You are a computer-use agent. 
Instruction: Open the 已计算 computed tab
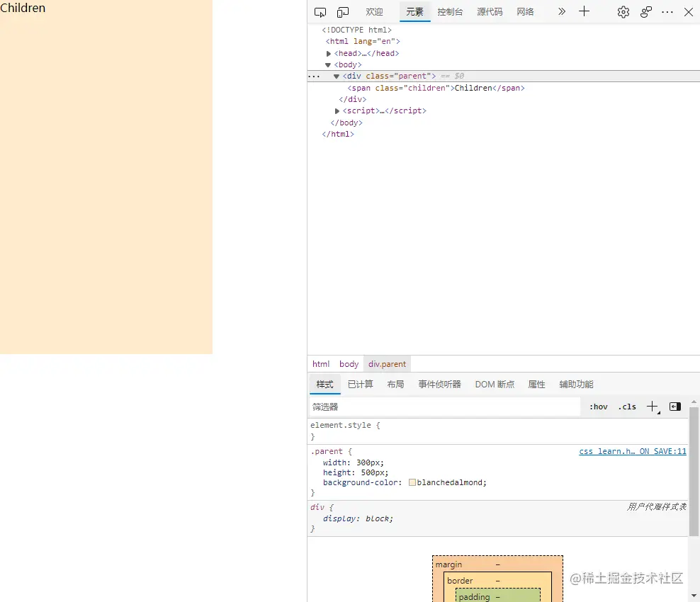pos(360,385)
